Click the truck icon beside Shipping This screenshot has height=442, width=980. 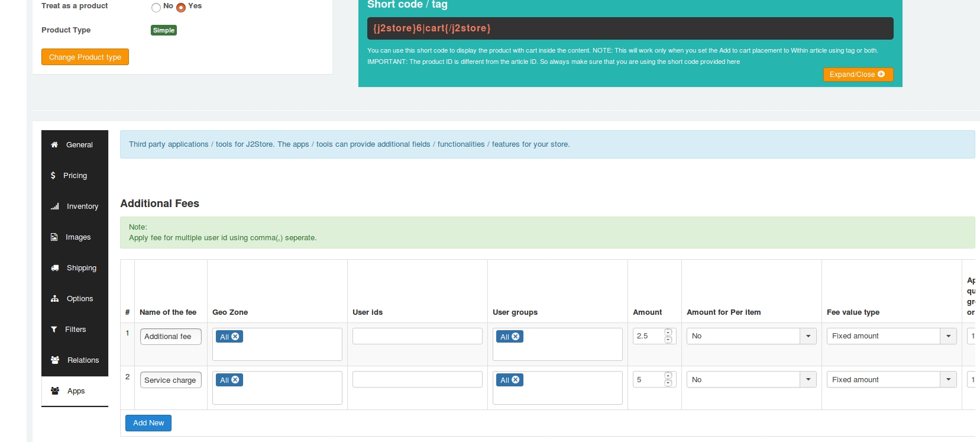tap(55, 268)
